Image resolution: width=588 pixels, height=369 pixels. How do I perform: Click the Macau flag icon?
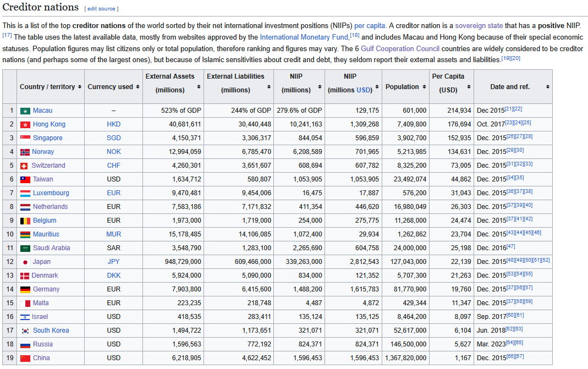pyautogui.click(x=25, y=111)
